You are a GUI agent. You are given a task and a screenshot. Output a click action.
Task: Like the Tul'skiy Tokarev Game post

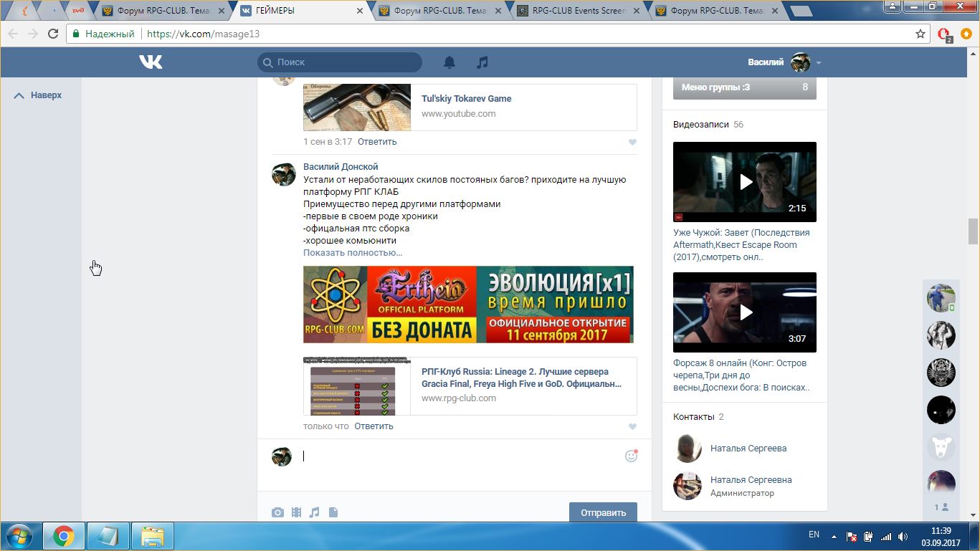coord(632,142)
